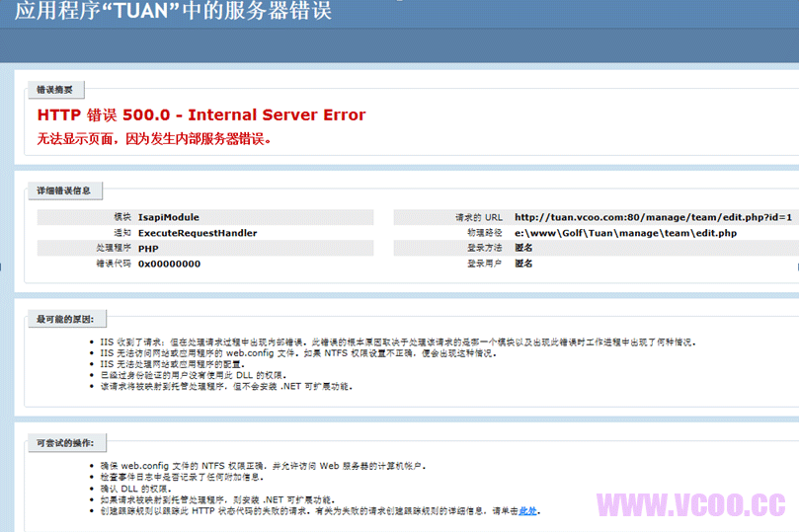The image size is (799, 532).
Task: Click the 可尝试的操作 section label
Action: (65, 444)
